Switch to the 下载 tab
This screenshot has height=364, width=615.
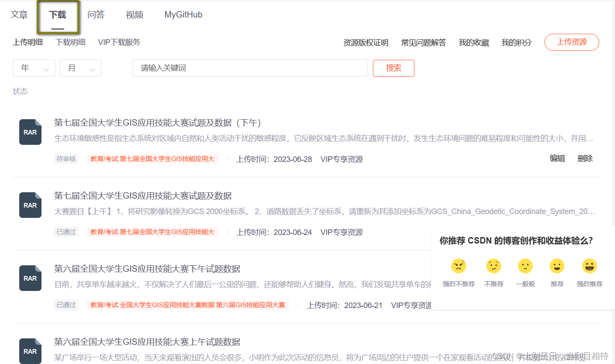(x=58, y=15)
